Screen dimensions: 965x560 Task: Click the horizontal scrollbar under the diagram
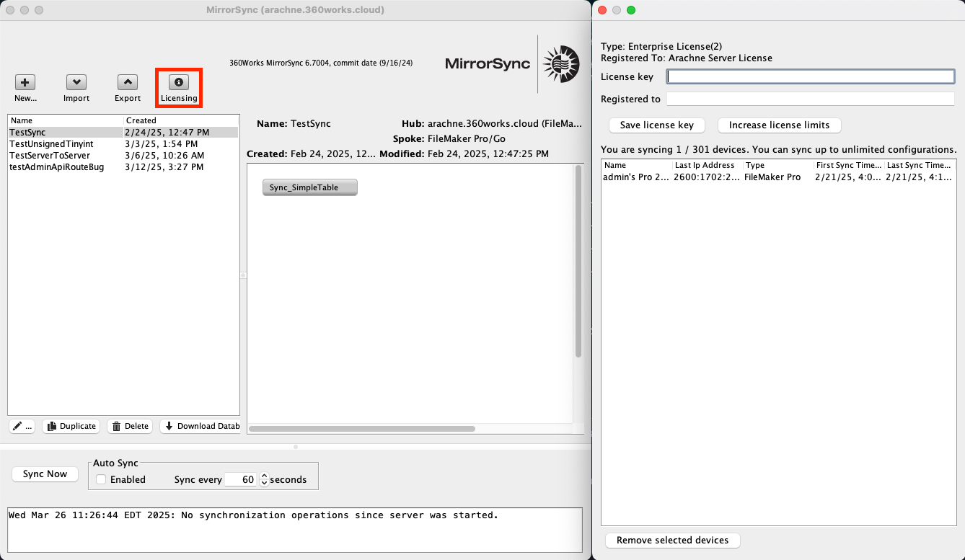tap(362, 429)
